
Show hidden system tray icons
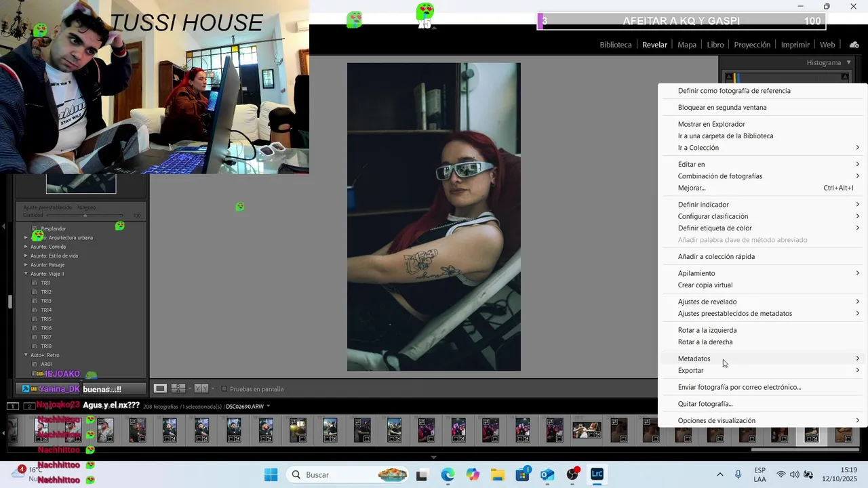coord(719,474)
